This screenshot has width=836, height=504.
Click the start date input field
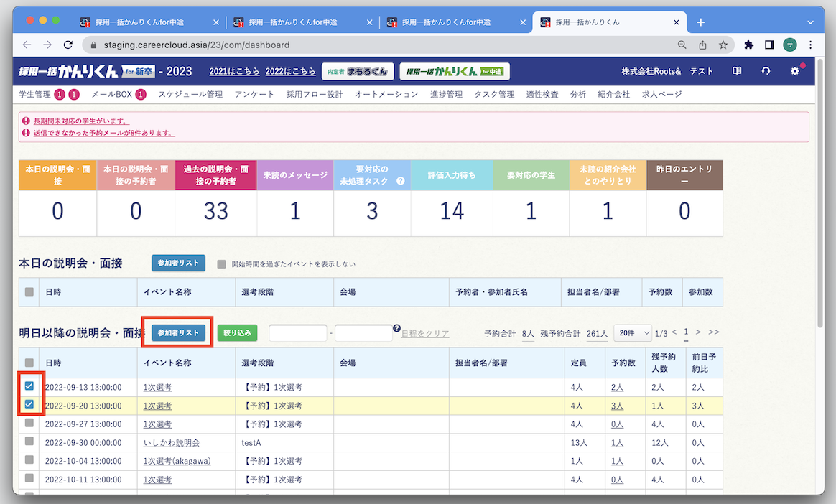pyautogui.click(x=298, y=333)
